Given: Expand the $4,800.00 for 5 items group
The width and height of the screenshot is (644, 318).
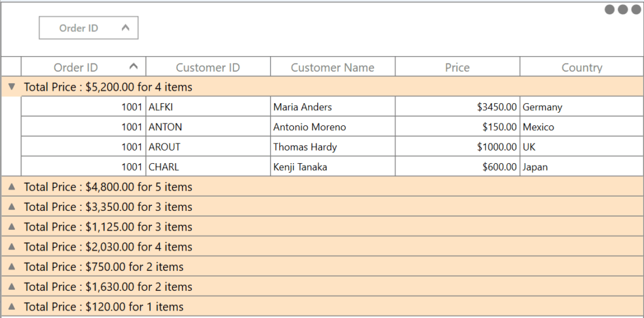Looking at the screenshot, I should click(11, 187).
